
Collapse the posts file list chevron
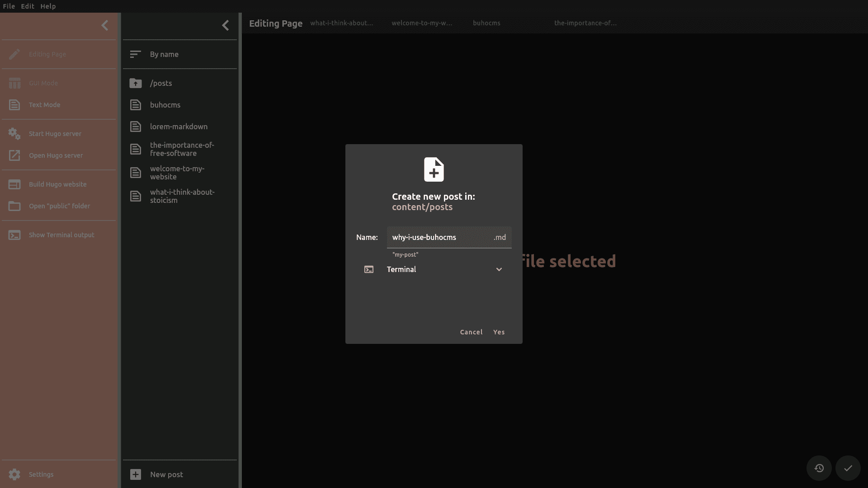(226, 25)
